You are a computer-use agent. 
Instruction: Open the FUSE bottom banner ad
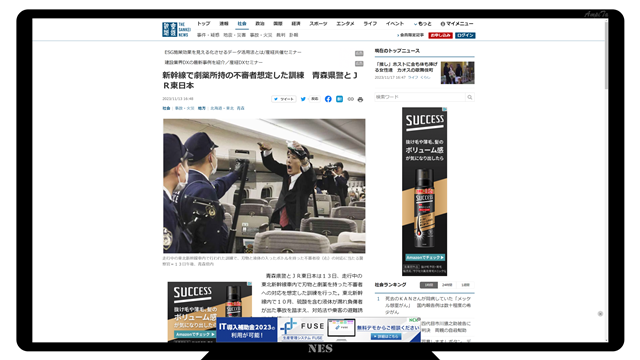coord(318,330)
